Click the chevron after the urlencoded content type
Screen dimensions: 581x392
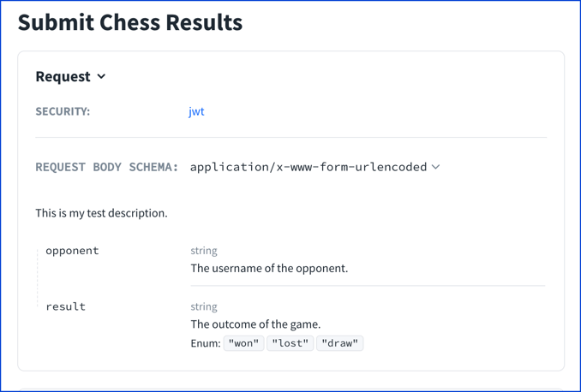(x=435, y=167)
